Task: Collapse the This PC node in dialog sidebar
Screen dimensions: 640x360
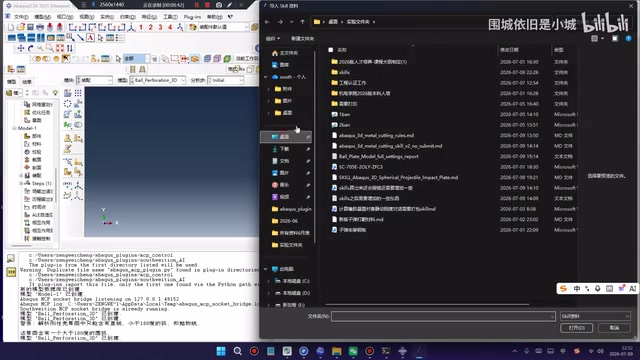Action: [266, 269]
